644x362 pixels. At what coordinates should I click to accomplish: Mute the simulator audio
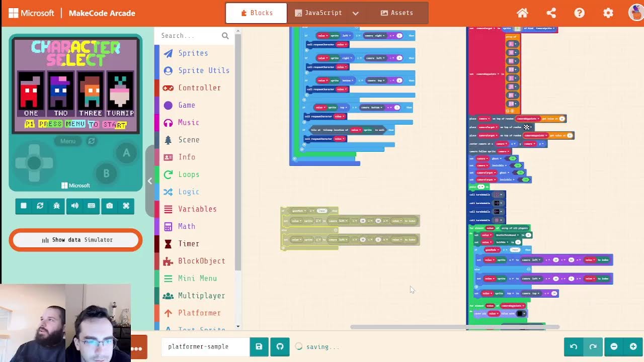(x=74, y=206)
